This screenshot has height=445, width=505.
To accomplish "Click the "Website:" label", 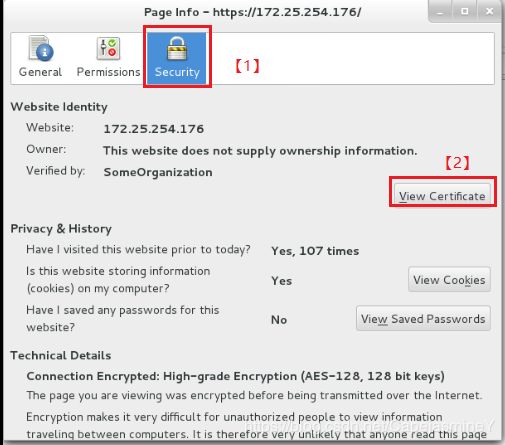I will [50, 128].
